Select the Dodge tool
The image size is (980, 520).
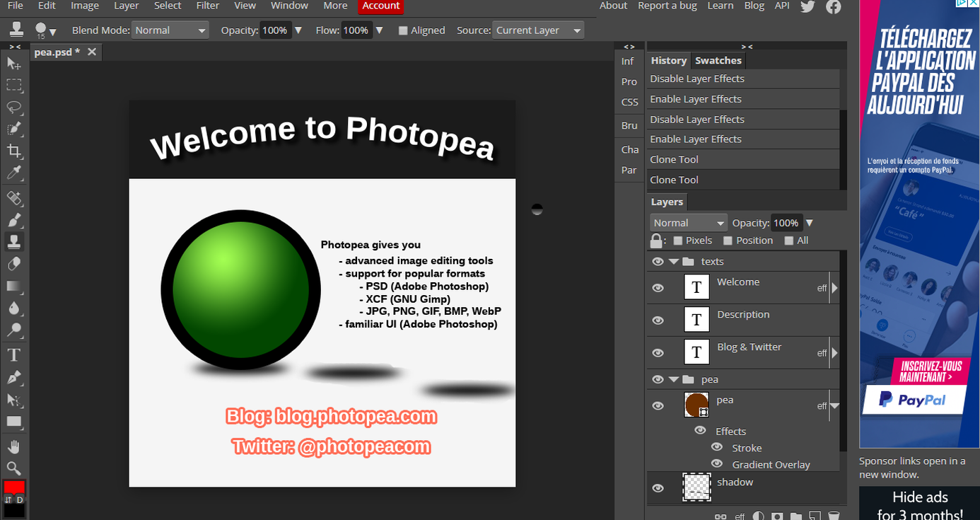pyautogui.click(x=13, y=330)
